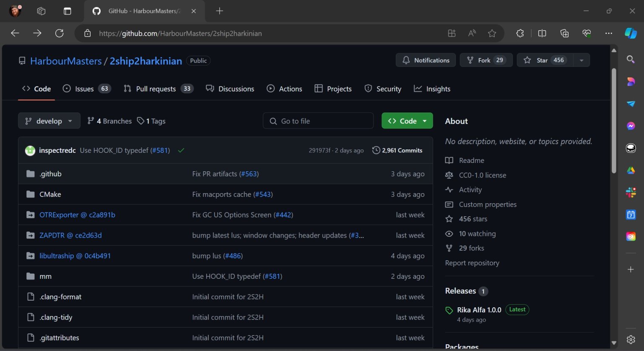
Task: Click the Go to file search field
Action: pos(318,121)
